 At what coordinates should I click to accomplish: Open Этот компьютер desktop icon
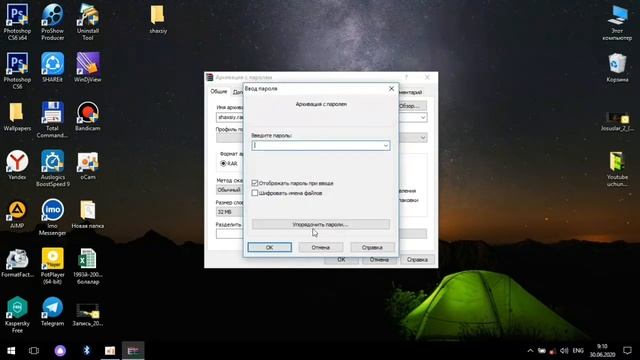pyautogui.click(x=617, y=22)
